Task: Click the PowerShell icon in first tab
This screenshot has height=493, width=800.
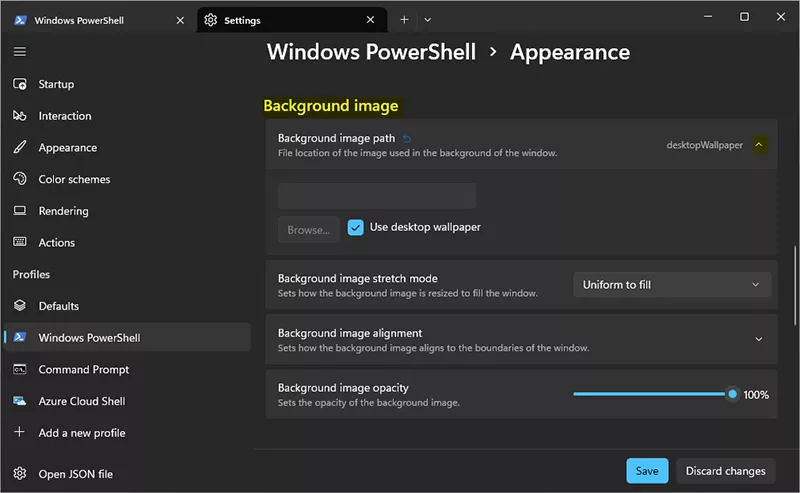Action: 20,20
